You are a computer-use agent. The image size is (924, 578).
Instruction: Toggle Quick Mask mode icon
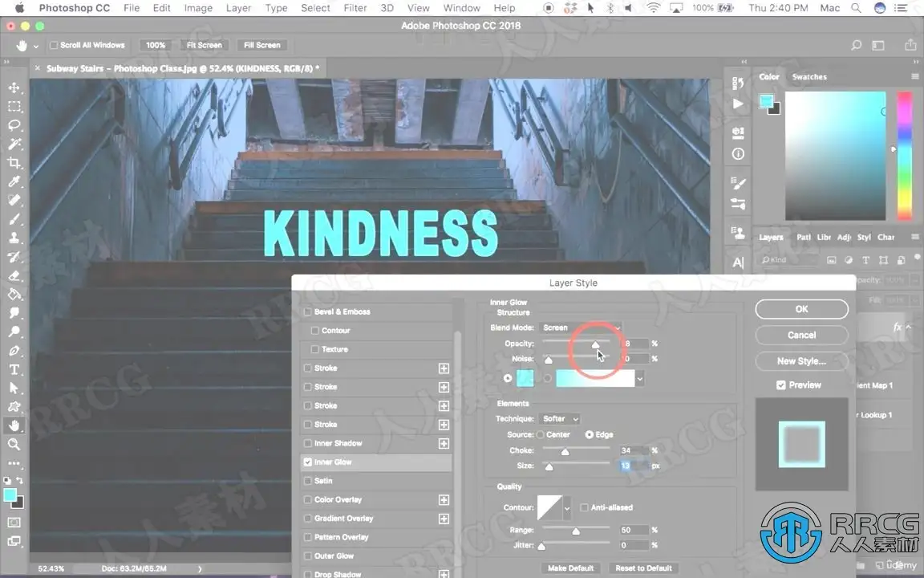(14, 523)
